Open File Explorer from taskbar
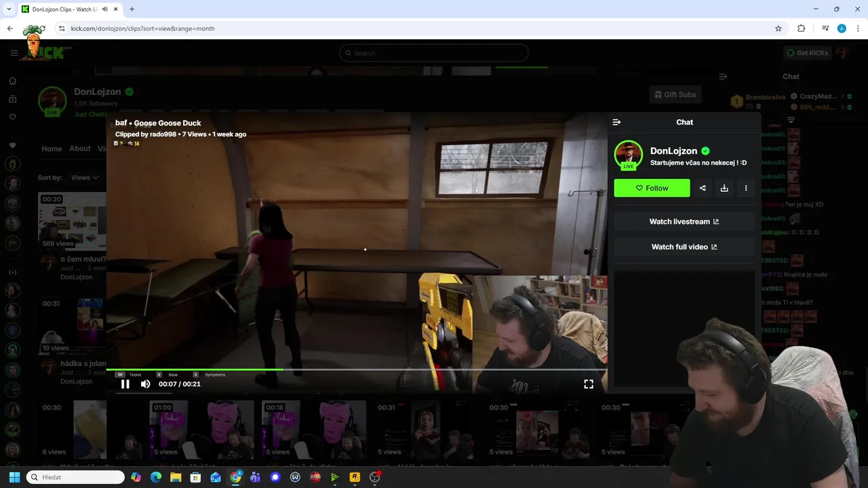Viewport: 868px width, 488px height. coord(176,477)
